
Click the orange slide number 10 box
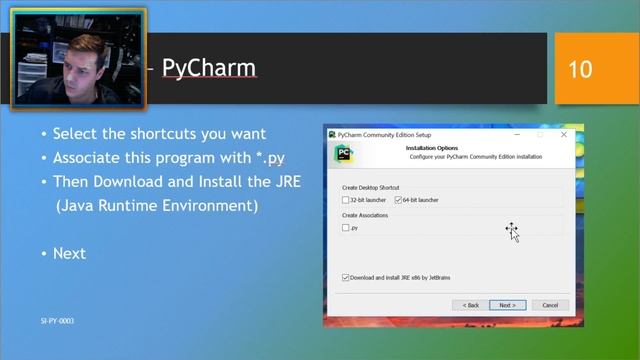597,69
